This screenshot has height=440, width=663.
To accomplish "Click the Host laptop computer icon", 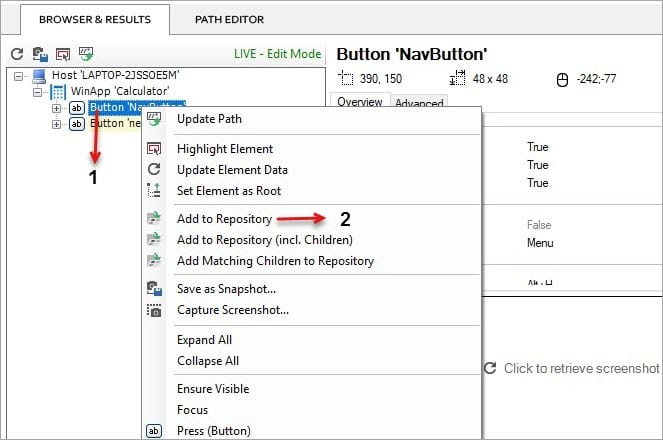I will click(x=38, y=76).
